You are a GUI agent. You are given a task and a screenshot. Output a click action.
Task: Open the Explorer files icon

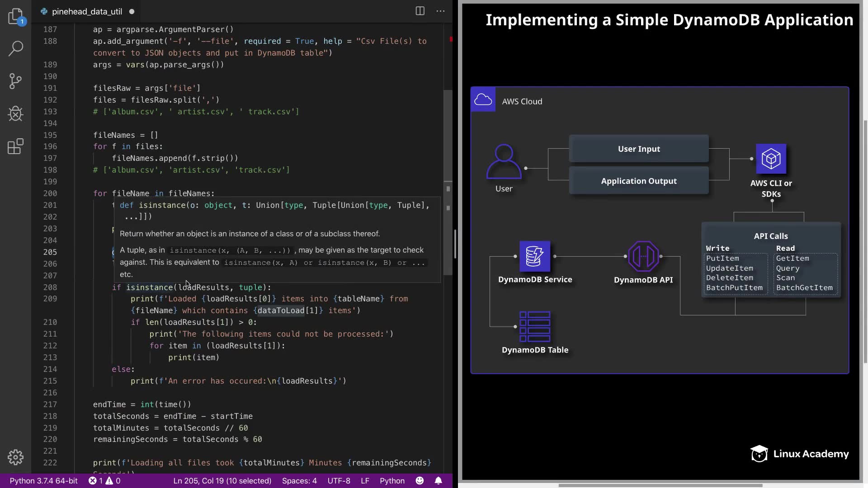(15, 16)
